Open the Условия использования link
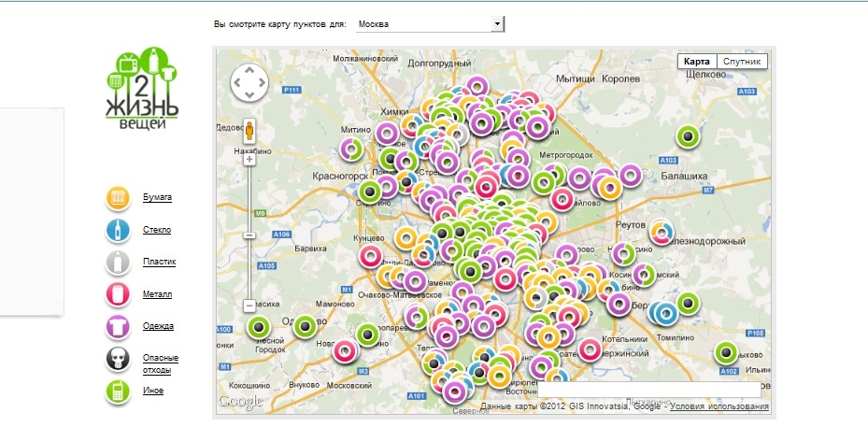 point(719,406)
